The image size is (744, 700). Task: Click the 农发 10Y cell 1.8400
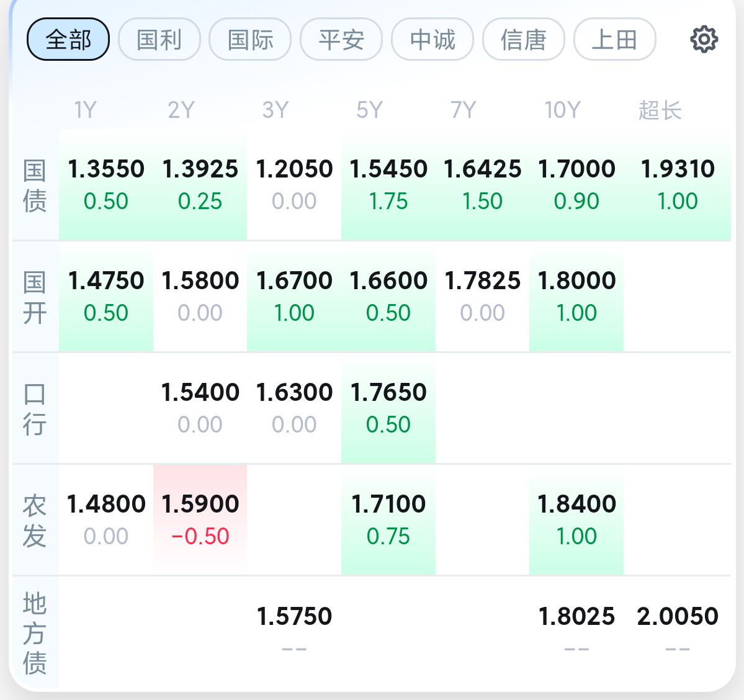[576, 519]
